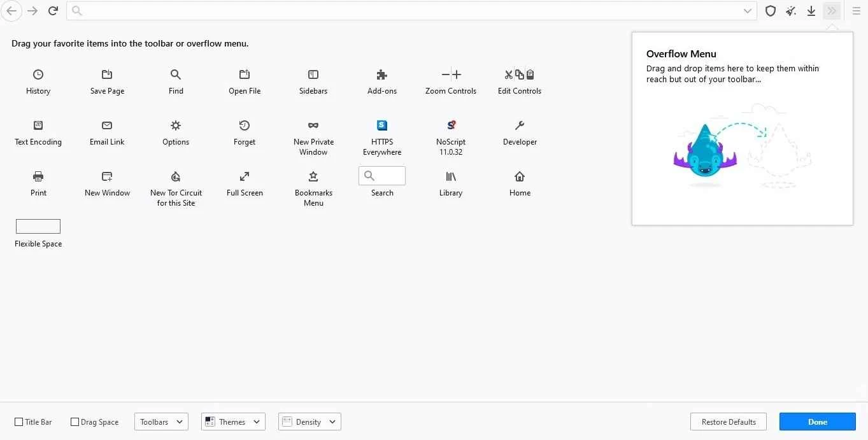Click inside the URL address bar
Screen dimensions: 868x440
[x=411, y=11]
